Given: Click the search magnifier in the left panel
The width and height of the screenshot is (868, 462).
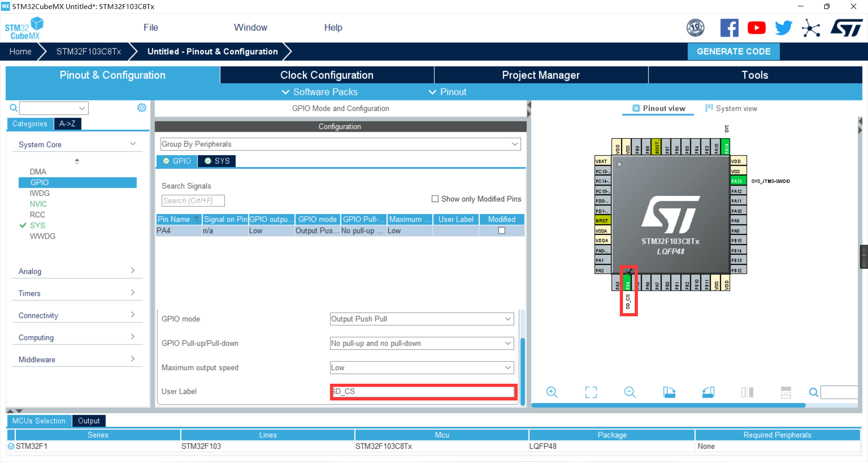Looking at the screenshot, I should point(14,108).
